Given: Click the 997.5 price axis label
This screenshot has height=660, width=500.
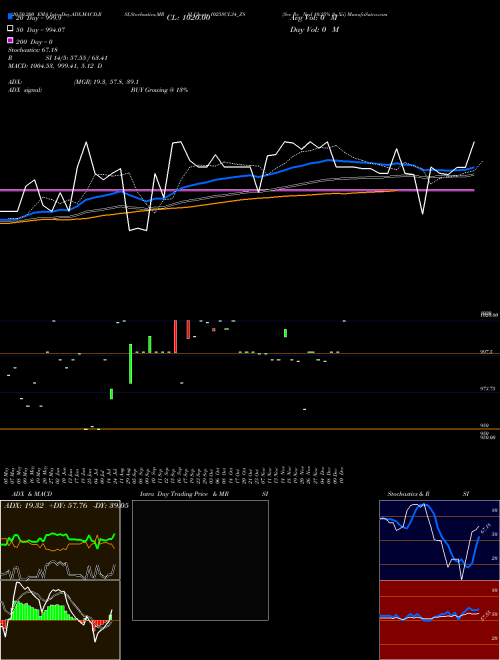Looking at the screenshot, I should pyautogui.click(x=486, y=351).
